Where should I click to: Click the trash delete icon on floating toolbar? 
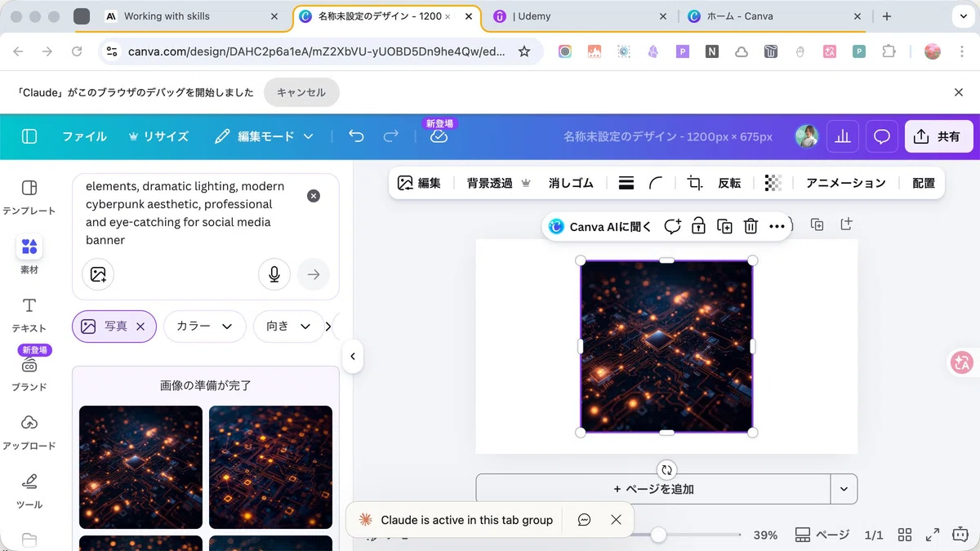tap(751, 226)
